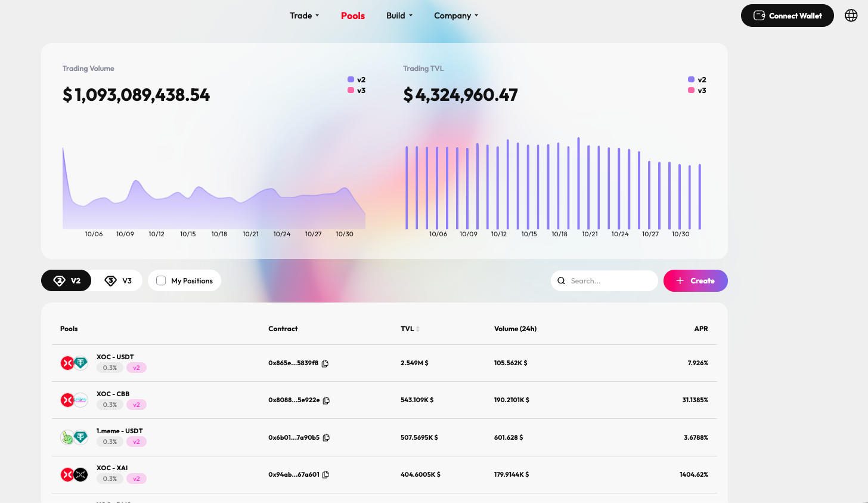This screenshot has height=503, width=868.
Task: Click the globe language icon
Action: point(851,16)
